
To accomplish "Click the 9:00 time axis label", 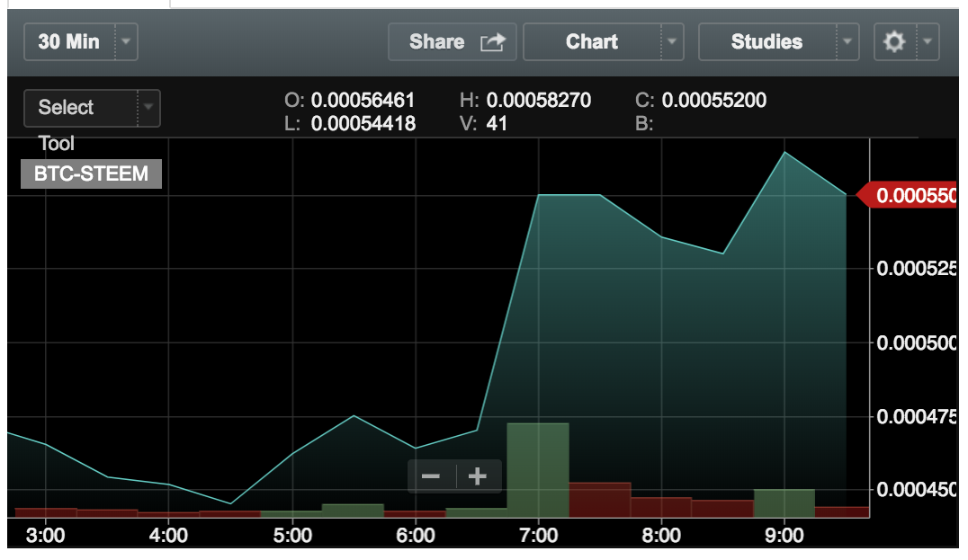I will tap(784, 535).
